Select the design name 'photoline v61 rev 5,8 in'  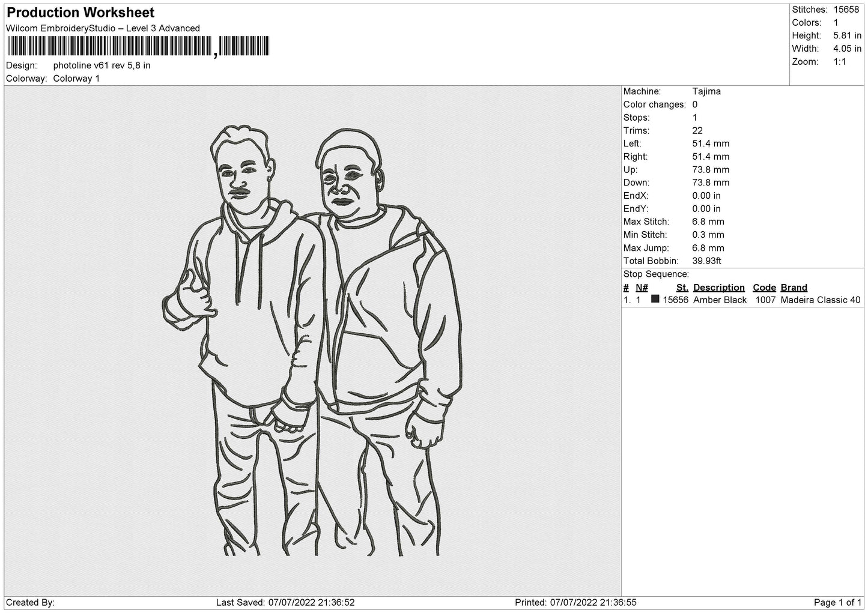[x=102, y=65]
